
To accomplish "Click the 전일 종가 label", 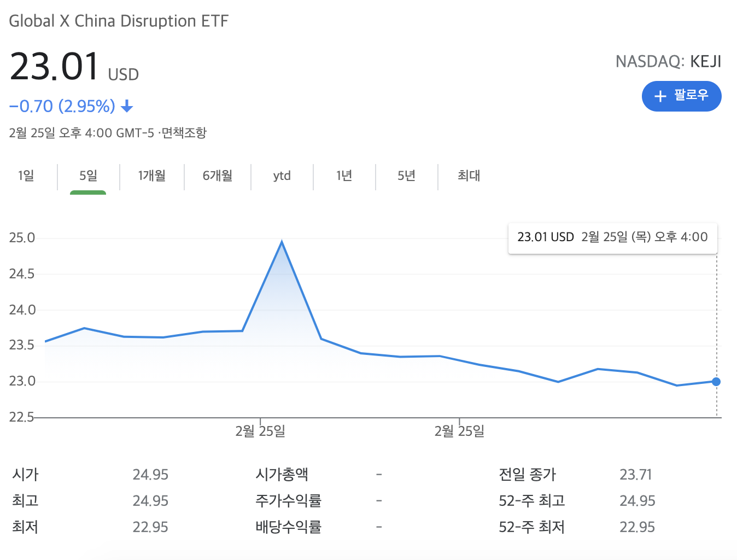I will pyautogui.click(x=527, y=474).
